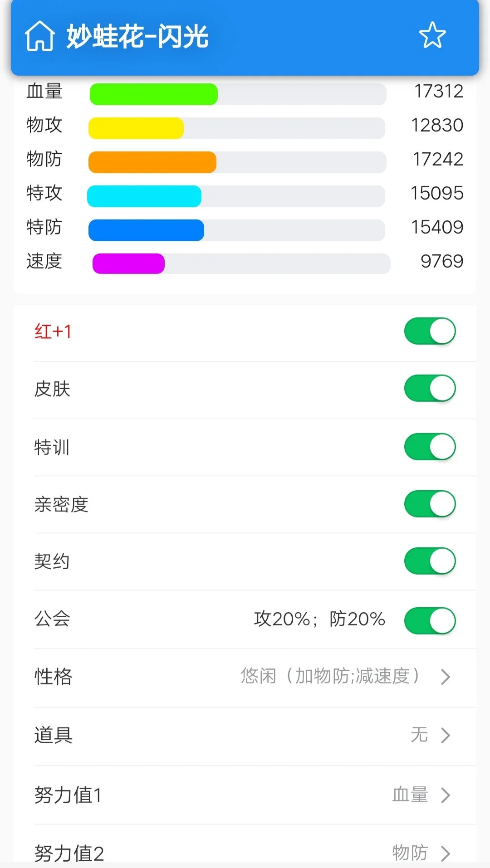The height and width of the screenshot is (868, 490).
Task: Click the green 血量 stat bar
Action: [154, 94]
